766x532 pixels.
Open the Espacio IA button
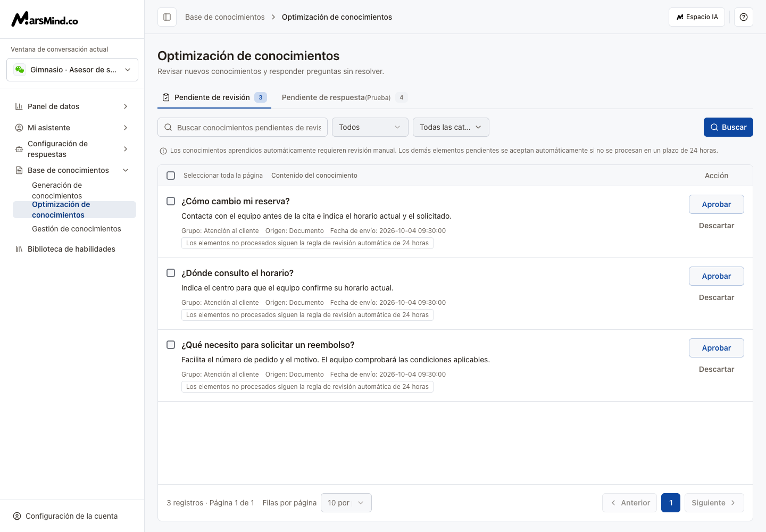pos(697,17)
